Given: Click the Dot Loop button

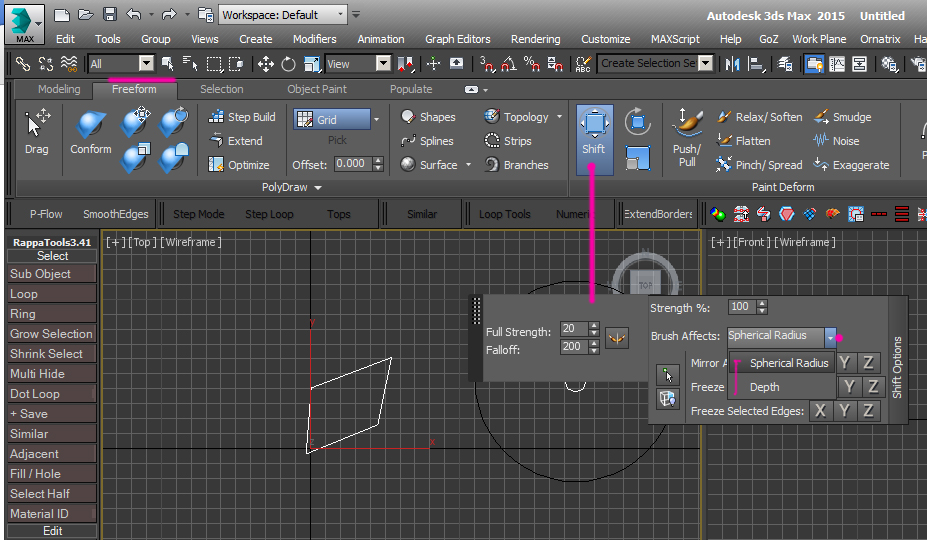Looking at the screenshot, I should 52,394.
